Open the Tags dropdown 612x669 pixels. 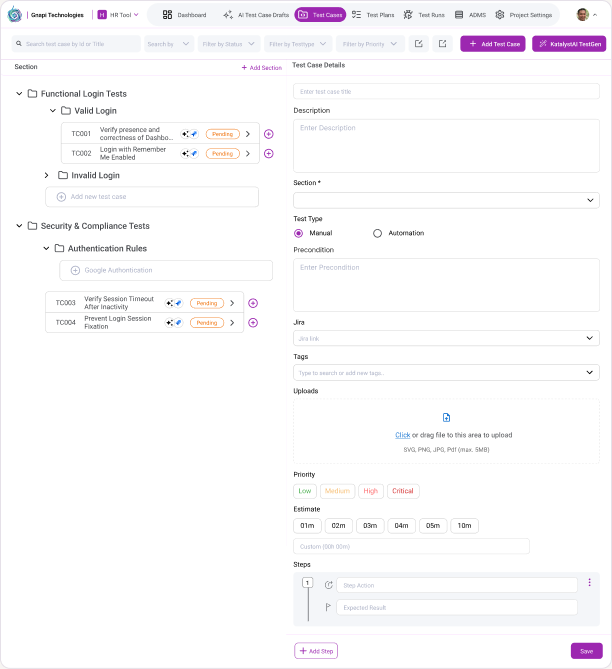[x=446, y=373]
